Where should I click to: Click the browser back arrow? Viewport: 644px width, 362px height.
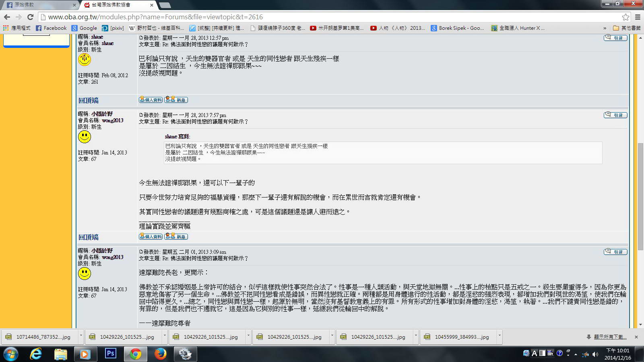pyautogui.click(x=7, y=17)
